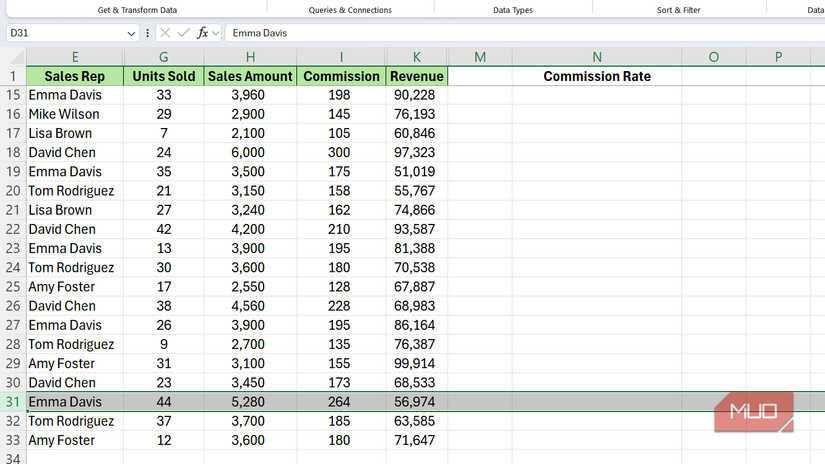Click the Mike Wilson cell
Viewport: 825px width, 464px height.
(75, 114)
